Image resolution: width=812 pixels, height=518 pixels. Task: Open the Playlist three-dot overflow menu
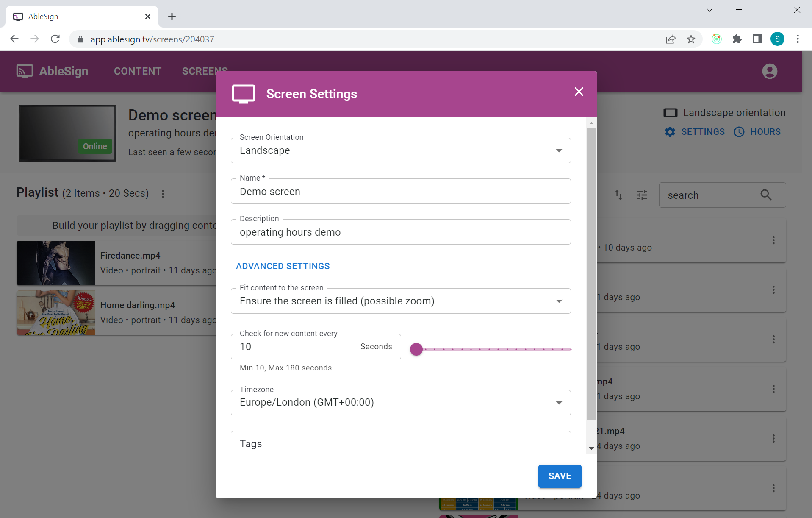[163, 194]
